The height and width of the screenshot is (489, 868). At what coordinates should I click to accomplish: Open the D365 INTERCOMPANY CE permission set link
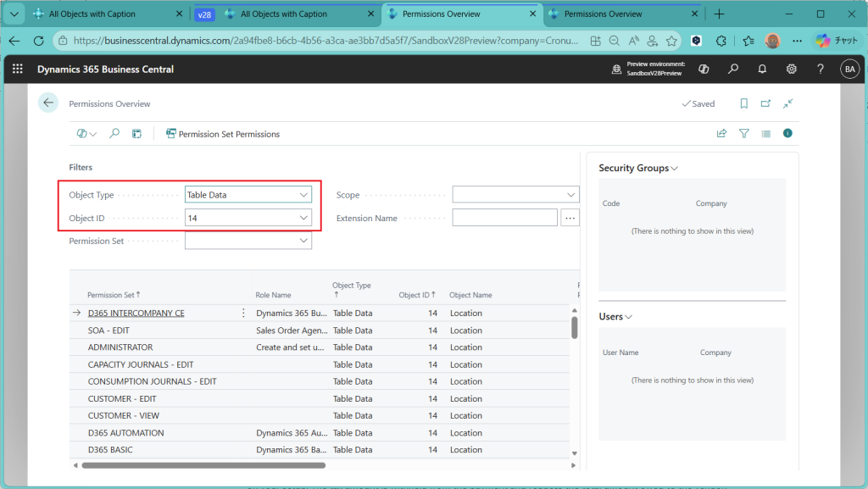136,314
